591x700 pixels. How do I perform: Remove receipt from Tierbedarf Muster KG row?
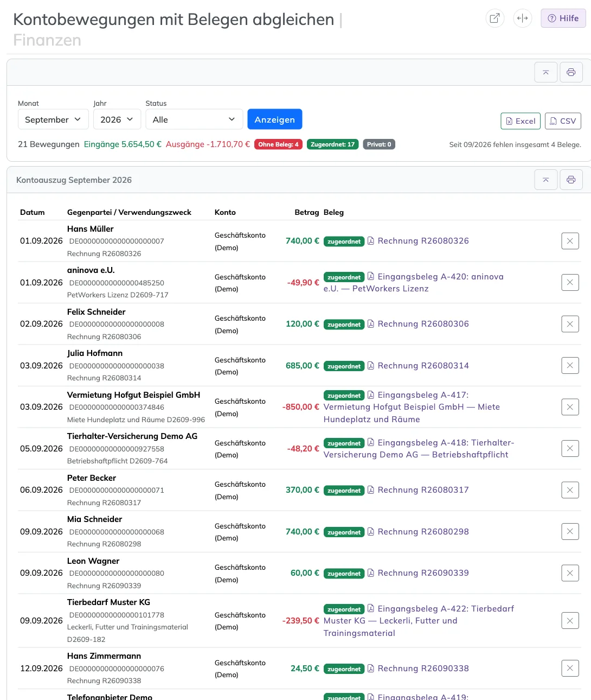pos(570,621)
